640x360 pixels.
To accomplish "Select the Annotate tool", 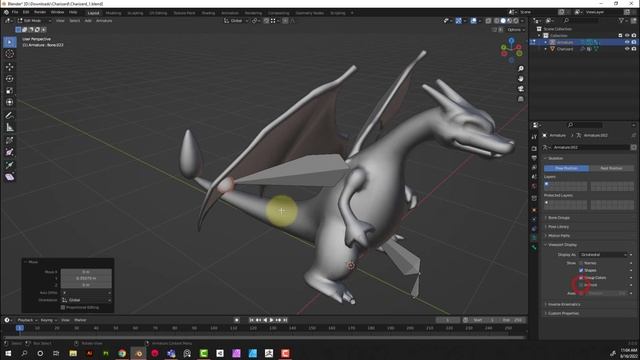I will 10,116.
